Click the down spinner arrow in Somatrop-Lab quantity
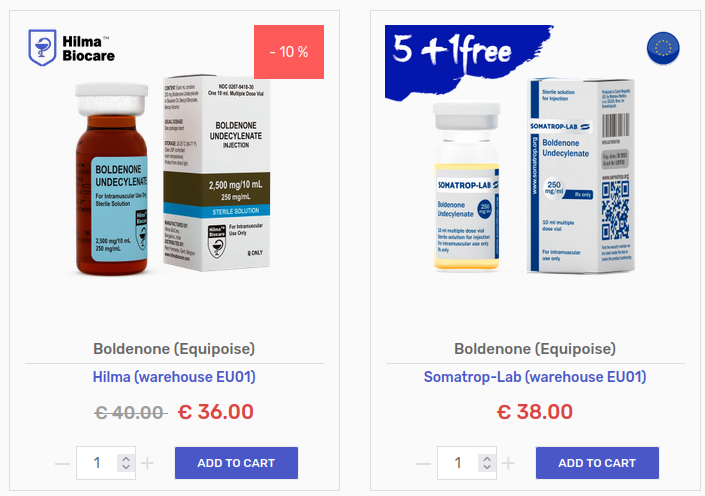Screen dimensions: 705x496 point(487,467)
